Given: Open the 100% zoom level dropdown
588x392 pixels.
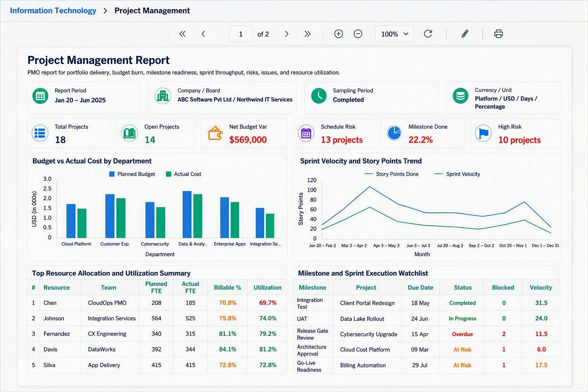Looking at the screenshot, I should pyautogui.click(x=394, y=34).
